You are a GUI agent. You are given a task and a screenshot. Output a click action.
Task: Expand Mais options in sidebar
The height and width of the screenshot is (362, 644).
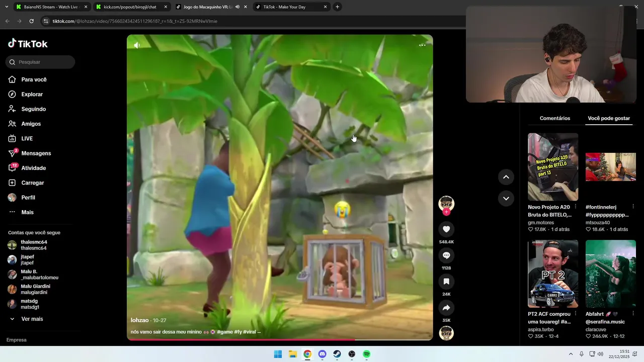21,212
